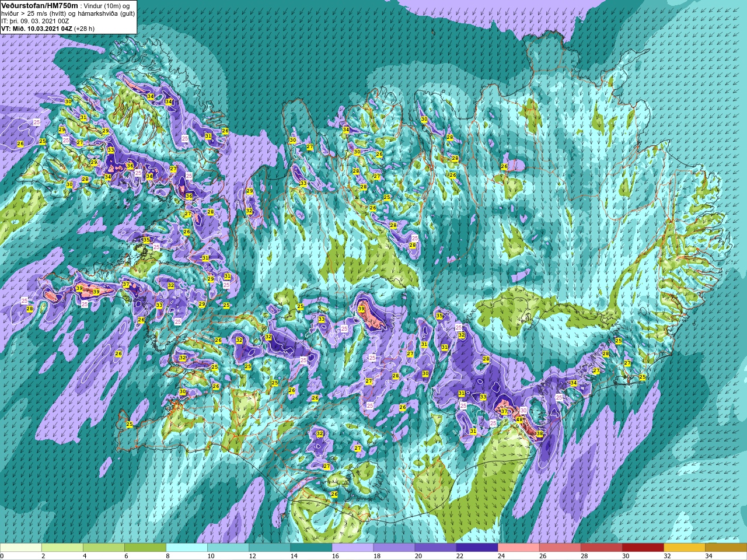This screenshot has height=560, width=747.
Task: Click tick label '0' on the color scale
Action: coord(2,556)
